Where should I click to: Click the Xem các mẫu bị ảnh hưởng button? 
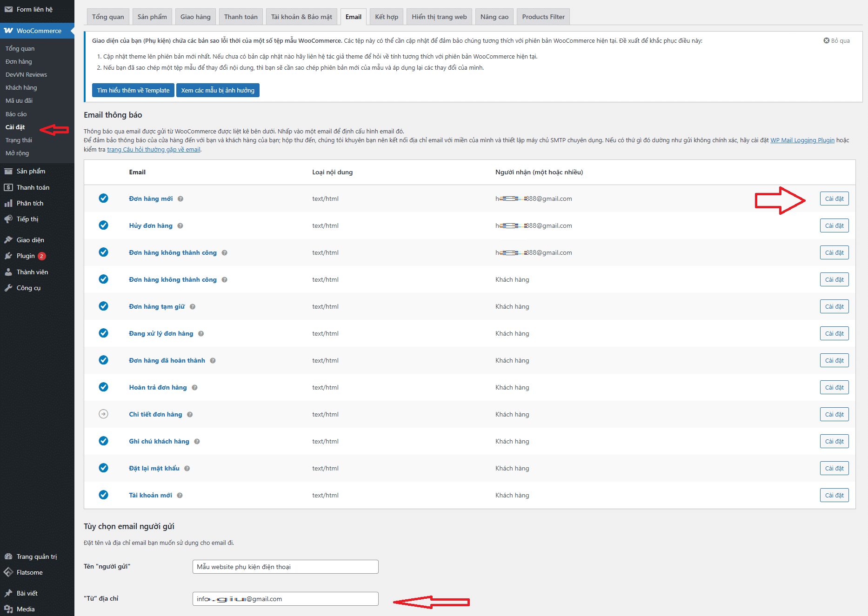(218, 91)
